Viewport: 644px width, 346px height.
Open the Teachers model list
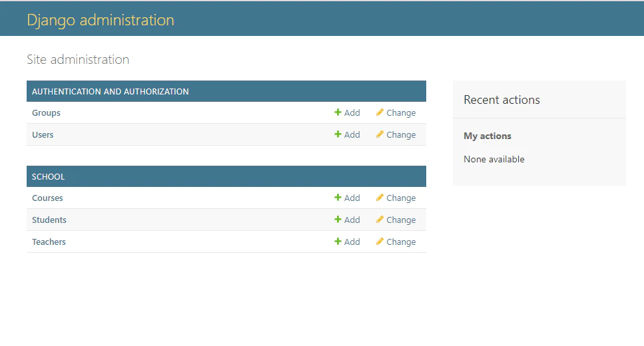[49, 242]
